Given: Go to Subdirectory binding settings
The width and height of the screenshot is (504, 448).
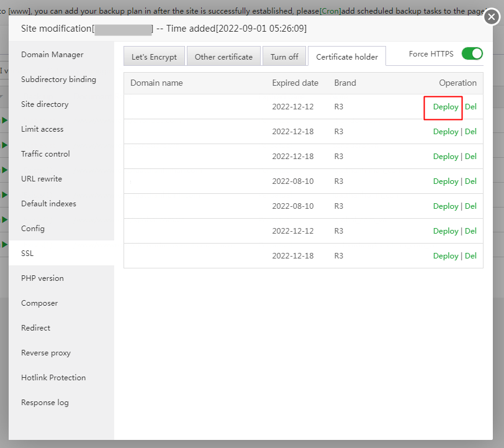Looking at the screenshot, I should click(x=58, y=80).
